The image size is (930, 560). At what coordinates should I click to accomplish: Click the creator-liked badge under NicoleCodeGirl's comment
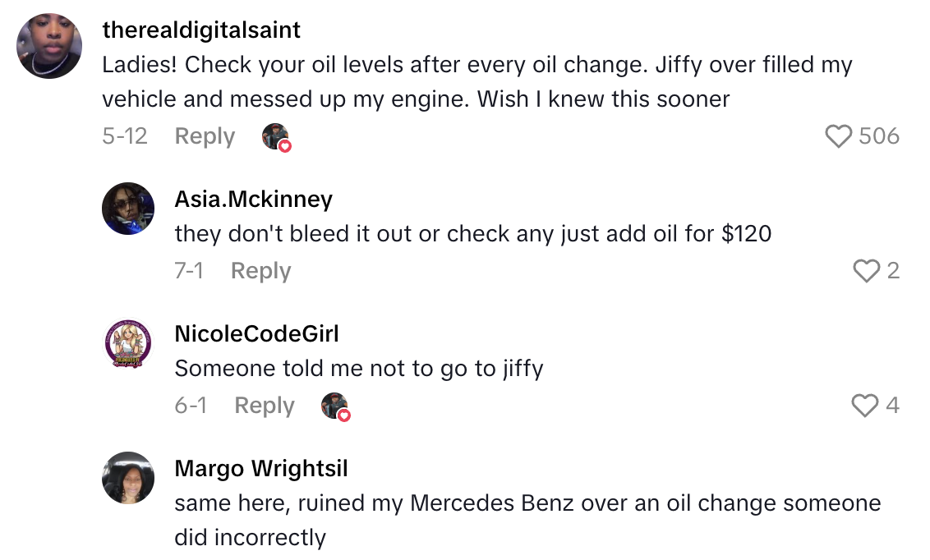pyautogui.click(x=335, y=406)
